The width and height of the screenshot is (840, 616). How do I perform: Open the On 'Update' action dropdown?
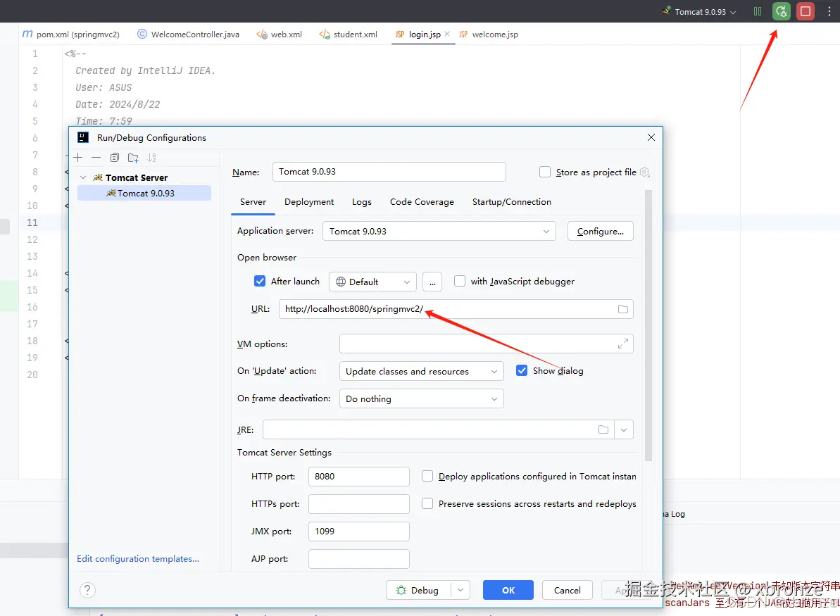[x=421, y=371]
